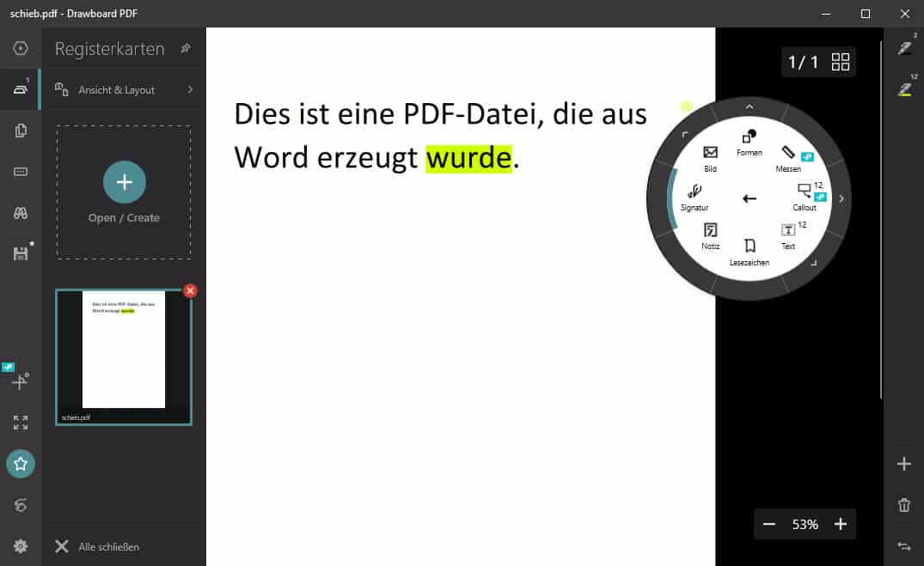Image resolution: width=924 pixels, height=566 pixels.
Task: Toggle the favorites star button
Action: coord(21,464)
